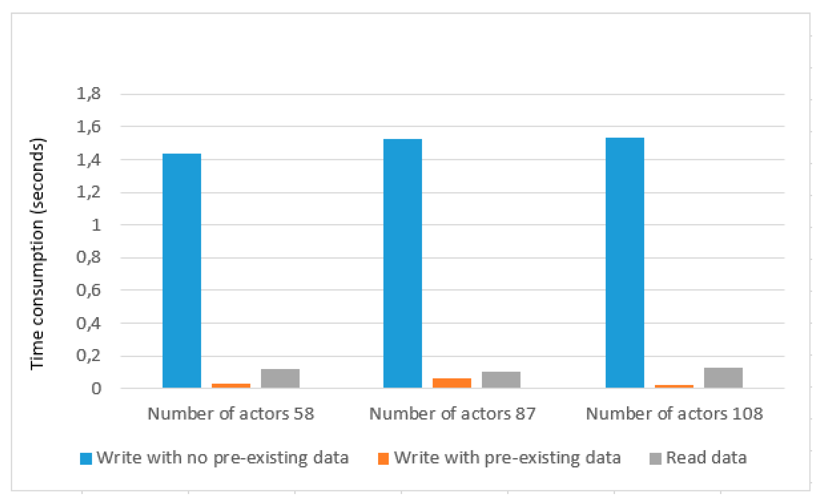The image size is (829, 504).
Task: Select the 'Time consumption (seconds)' axis title
Action: (37, 254)
